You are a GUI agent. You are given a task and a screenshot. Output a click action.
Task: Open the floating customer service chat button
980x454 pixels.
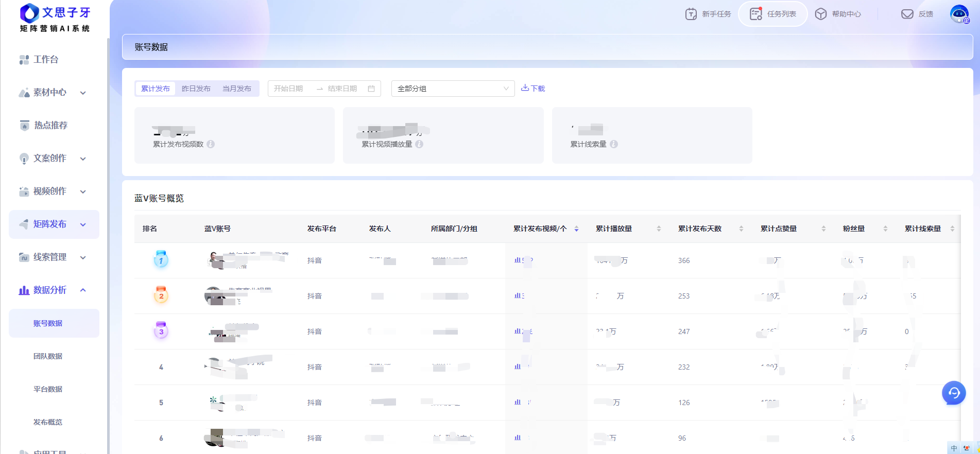click(954, 393)
